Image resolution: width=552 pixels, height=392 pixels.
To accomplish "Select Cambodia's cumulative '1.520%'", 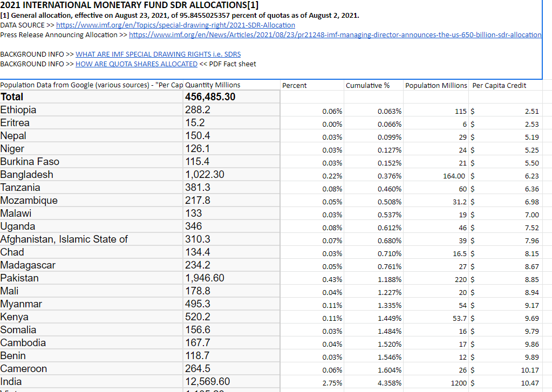I will click(373, 344).
